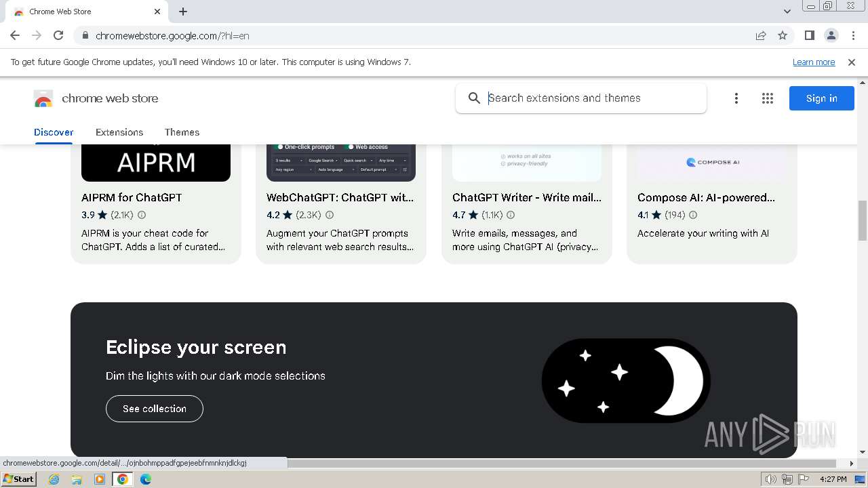868x488 pixels.
Task: Open Chrome's three-dot menu
Action: 854,36
